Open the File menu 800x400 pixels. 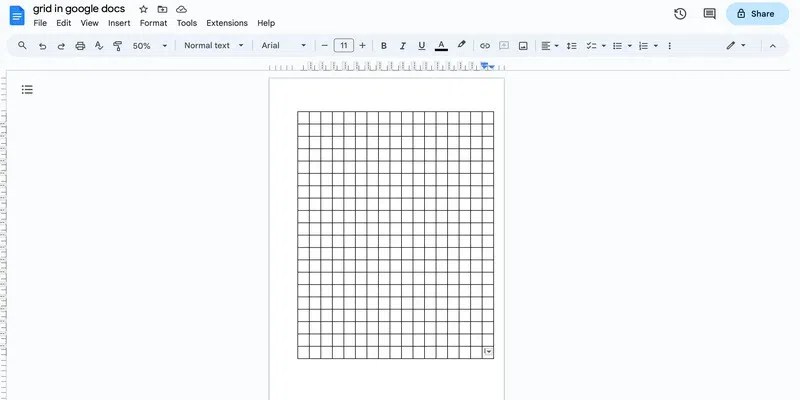tap(40, 23)
